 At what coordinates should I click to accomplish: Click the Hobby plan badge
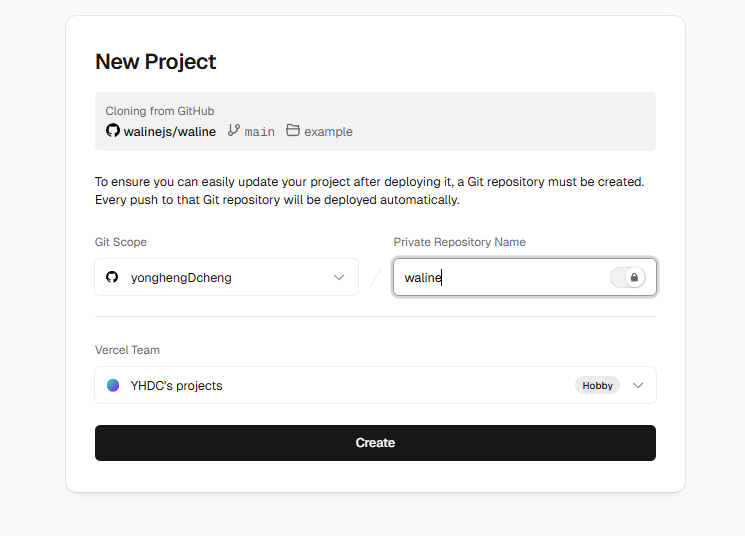point(597,385)
